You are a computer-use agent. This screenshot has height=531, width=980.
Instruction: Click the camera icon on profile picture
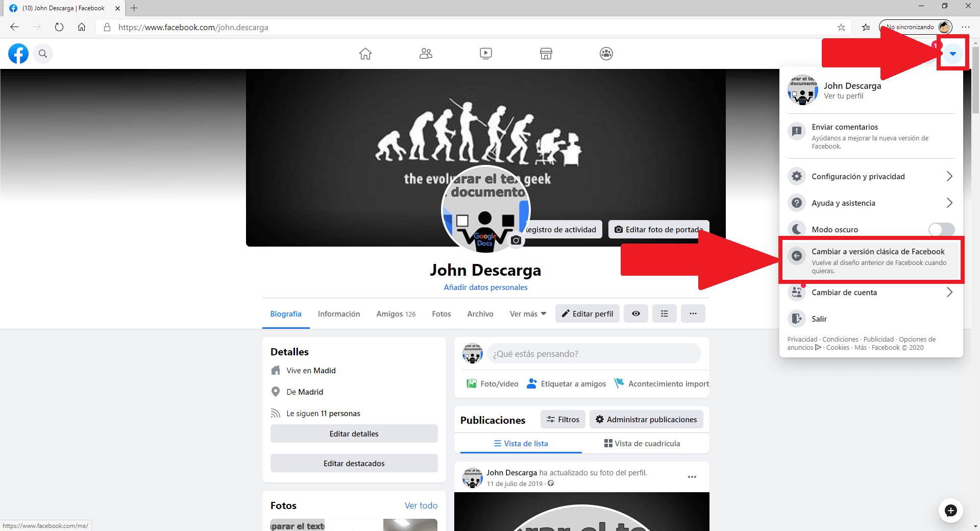516,240
